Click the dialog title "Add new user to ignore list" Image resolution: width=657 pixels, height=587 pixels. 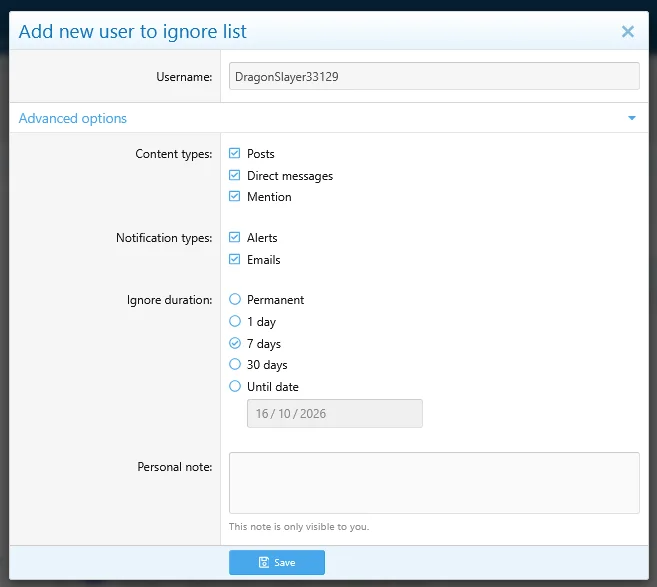(133, 32)
